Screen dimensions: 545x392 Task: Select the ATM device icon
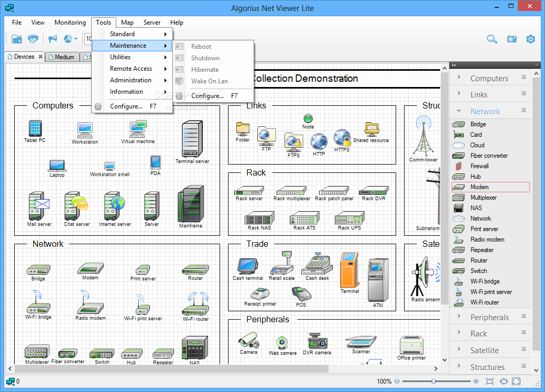pyautogui.click(x=378, y=281)
